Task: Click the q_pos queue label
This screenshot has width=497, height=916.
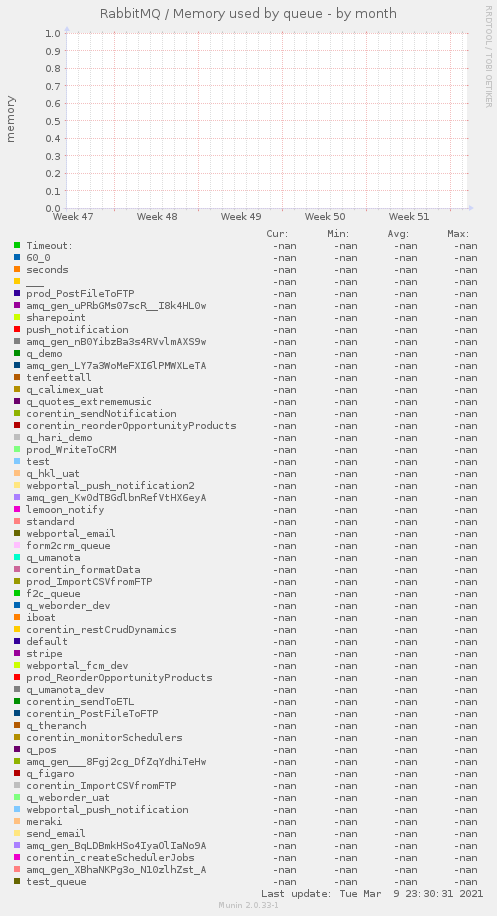Action: point(41,750)
